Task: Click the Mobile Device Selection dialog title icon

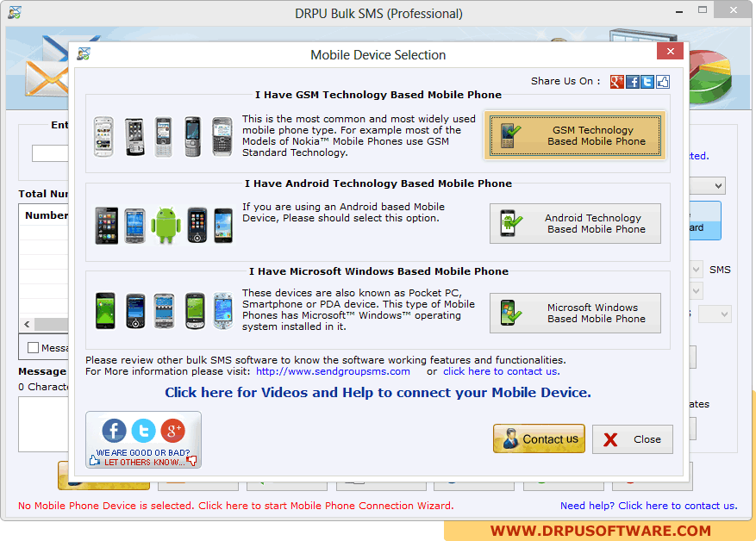Action: (x=84, y=54)
